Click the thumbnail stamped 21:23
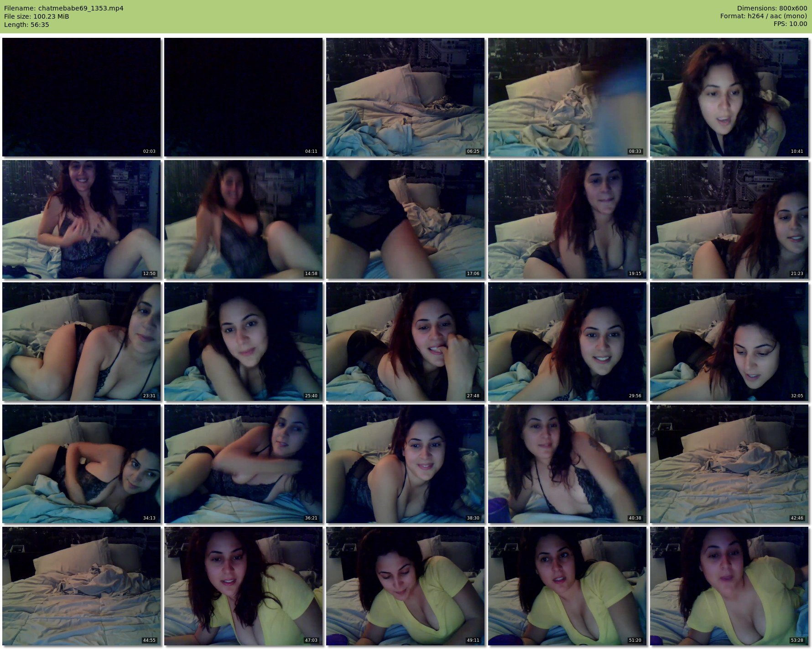The width and height of the screenshot is (812, 649). (729, 219)
